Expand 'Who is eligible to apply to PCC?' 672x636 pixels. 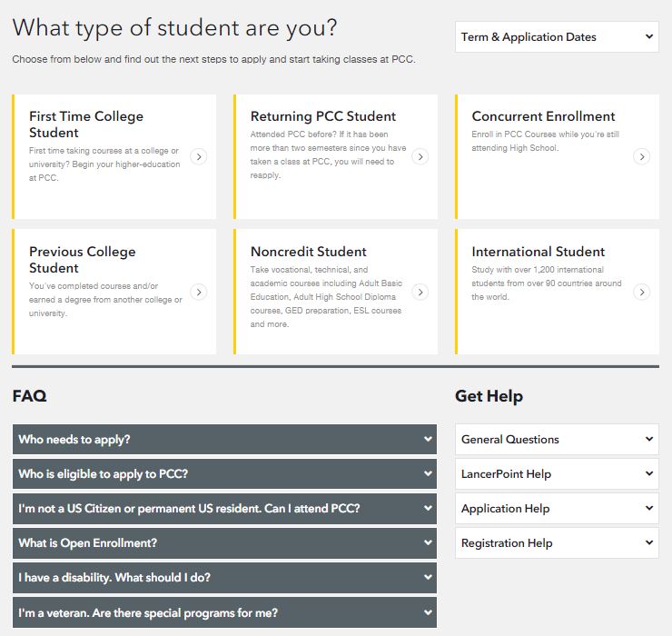[x=224, y=474]
